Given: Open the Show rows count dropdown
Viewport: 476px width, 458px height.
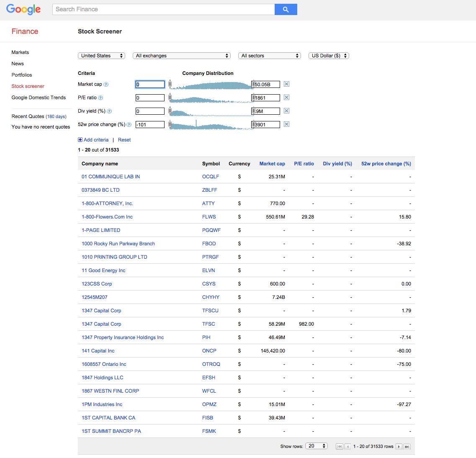Looking at the screenshot, I should tap(316, 446).
